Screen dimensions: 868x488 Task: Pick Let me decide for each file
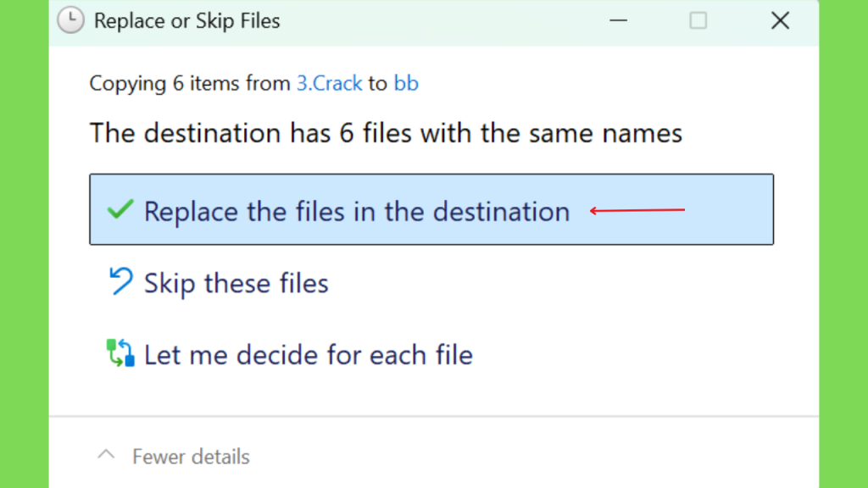point(309,355)
